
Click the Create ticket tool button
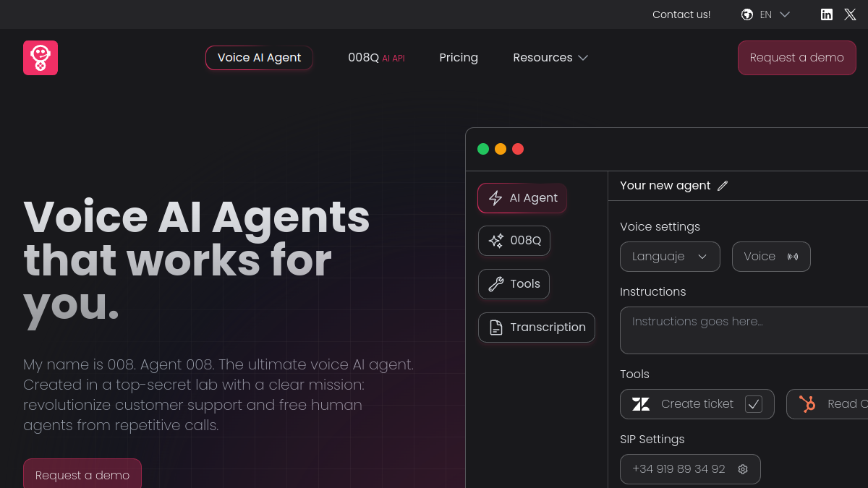click(x=697, y=404)
